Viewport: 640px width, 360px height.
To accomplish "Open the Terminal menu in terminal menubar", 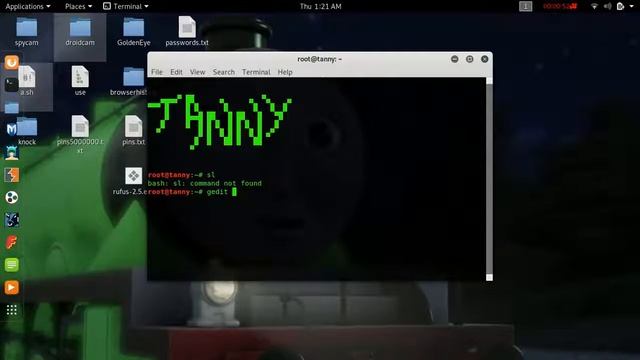I will tap(256, 72).
